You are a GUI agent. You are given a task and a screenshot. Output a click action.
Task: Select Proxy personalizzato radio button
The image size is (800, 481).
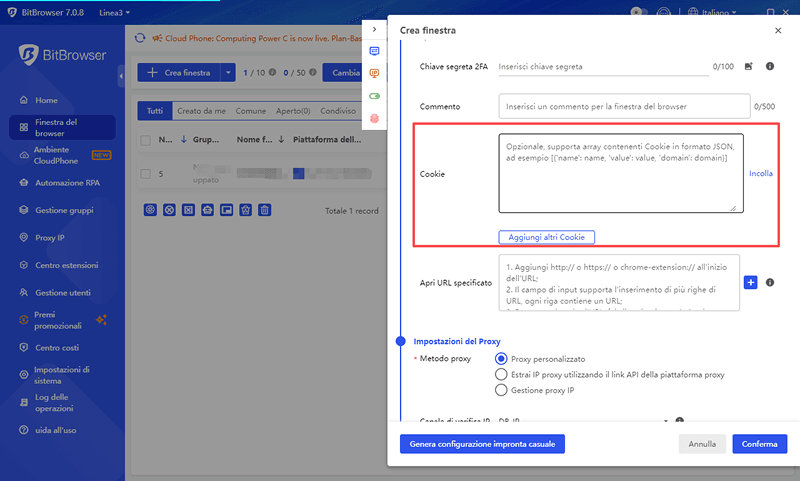coord(501,359)
